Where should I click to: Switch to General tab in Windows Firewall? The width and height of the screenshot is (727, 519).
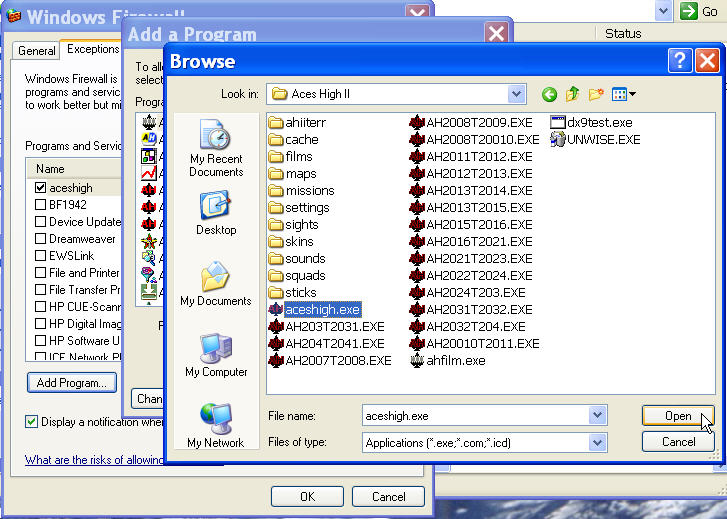(37, 51)
